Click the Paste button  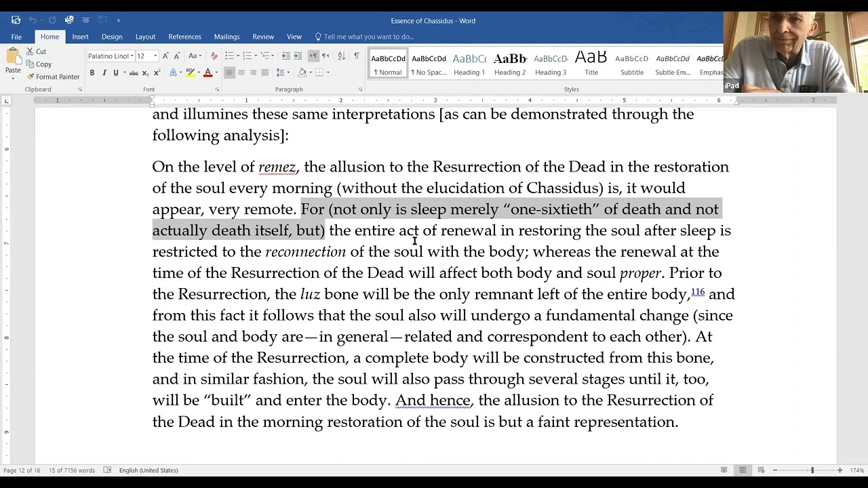pyautogui.click(x=13, y=61)
